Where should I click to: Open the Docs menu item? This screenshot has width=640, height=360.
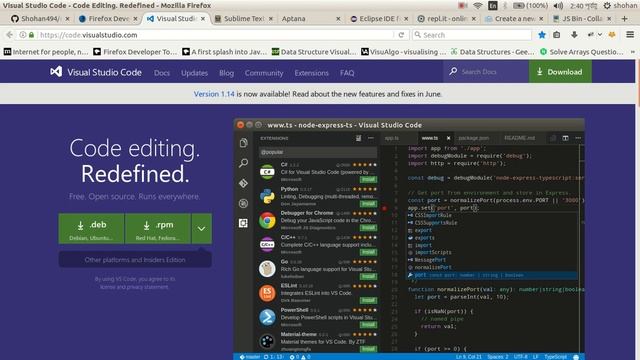pyautogui.click(x=162, y=73)
